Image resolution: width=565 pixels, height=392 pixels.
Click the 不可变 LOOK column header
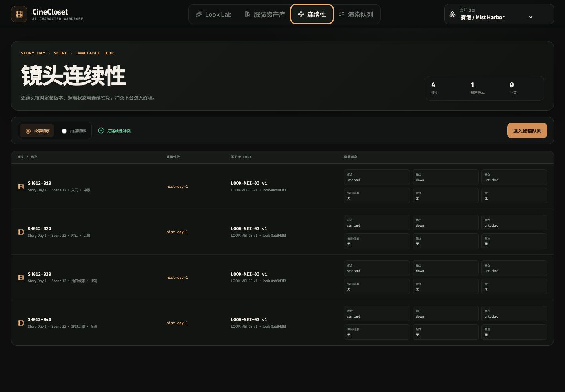tap(241, 157)
